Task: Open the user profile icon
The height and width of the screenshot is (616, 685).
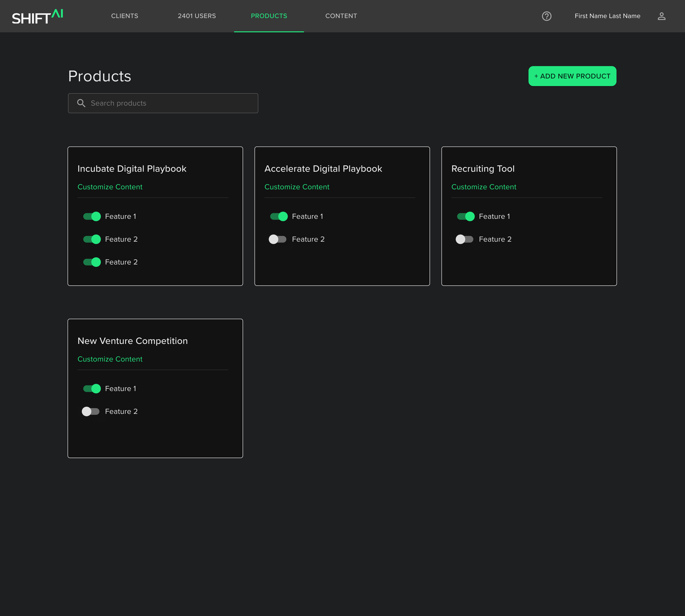Action: pyautogui.click(x=661, y=16)
